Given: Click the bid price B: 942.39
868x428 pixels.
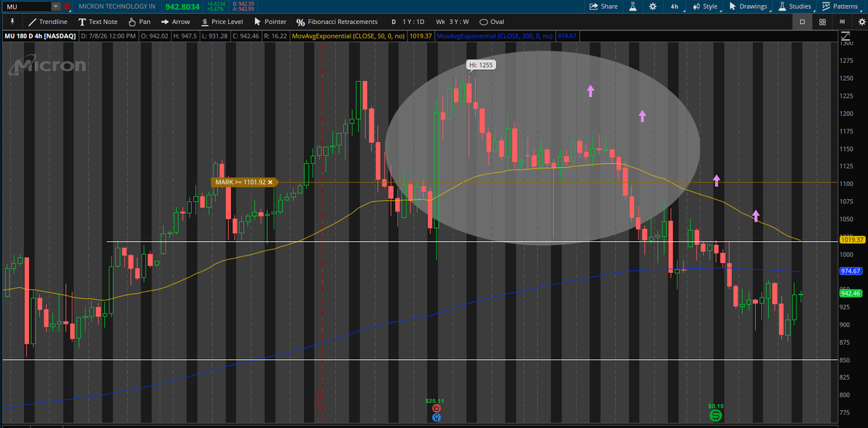Looking at the screenshot, I should click(x=243, y=4).
